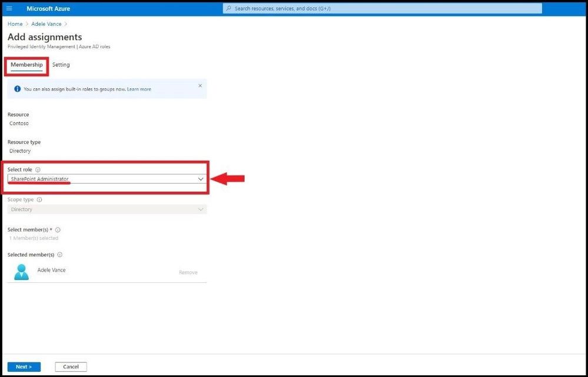Dismiss the built-in roles info banner

(x=200, y=86)
